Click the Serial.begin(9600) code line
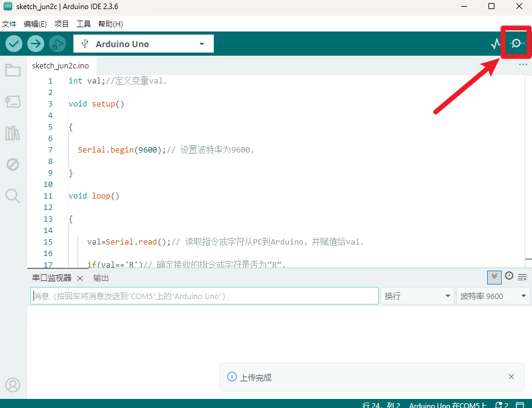 click(166, 150)
